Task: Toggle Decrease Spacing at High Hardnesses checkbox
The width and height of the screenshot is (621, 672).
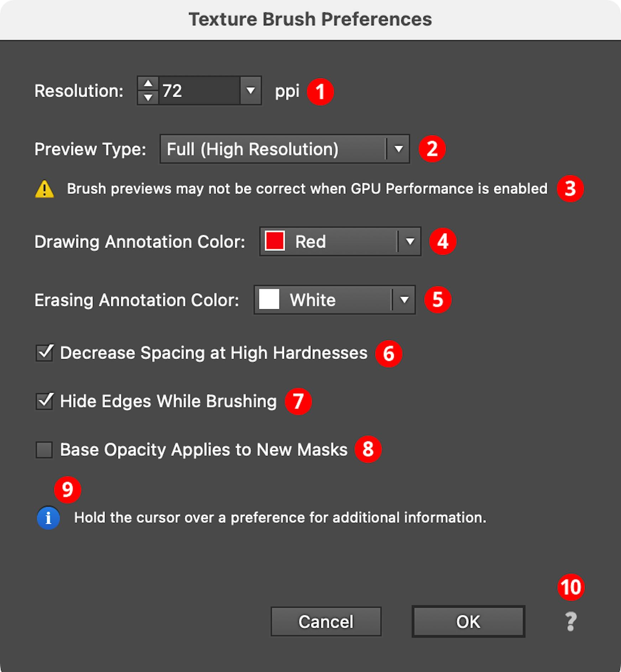Action: click(44, 353)
